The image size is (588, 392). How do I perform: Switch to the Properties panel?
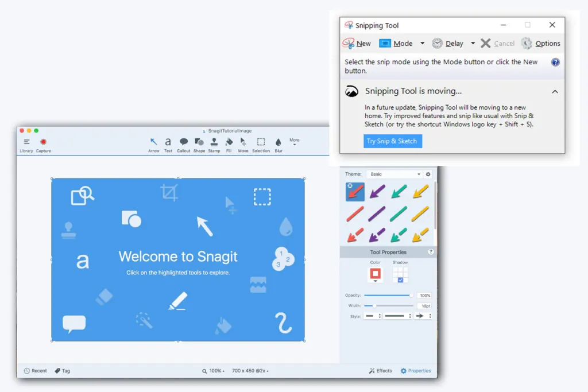416,371
